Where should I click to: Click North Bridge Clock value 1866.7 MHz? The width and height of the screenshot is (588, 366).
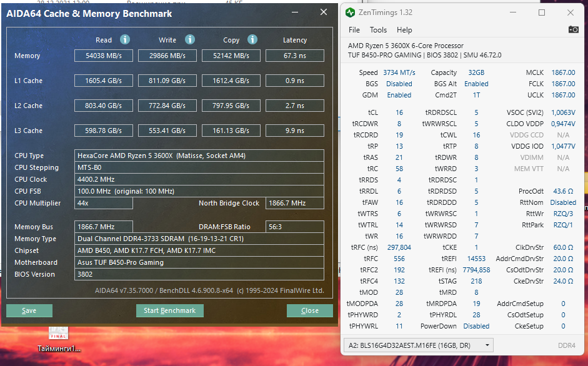tap(295, 203)
